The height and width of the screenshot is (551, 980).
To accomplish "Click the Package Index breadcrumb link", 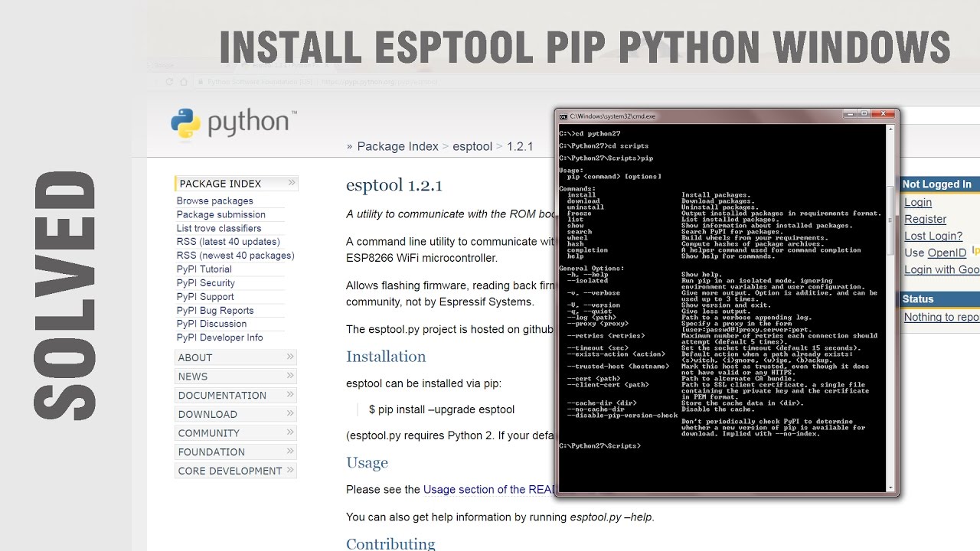I will coord(398,146).
